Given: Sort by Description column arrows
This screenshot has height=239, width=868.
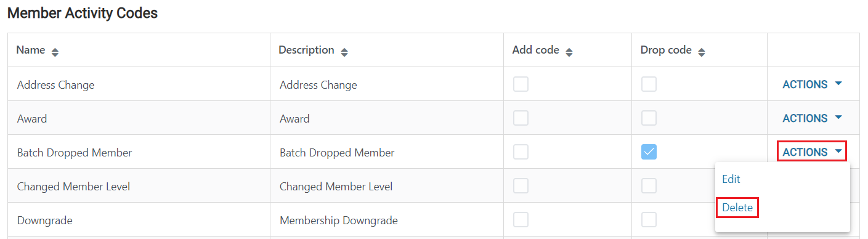Looking at the screenshot, I should click(344, 52).
